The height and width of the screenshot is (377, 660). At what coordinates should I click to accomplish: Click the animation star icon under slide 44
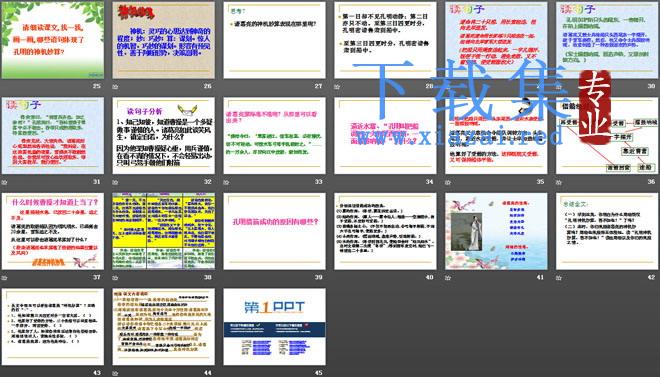tap(115, 373)
